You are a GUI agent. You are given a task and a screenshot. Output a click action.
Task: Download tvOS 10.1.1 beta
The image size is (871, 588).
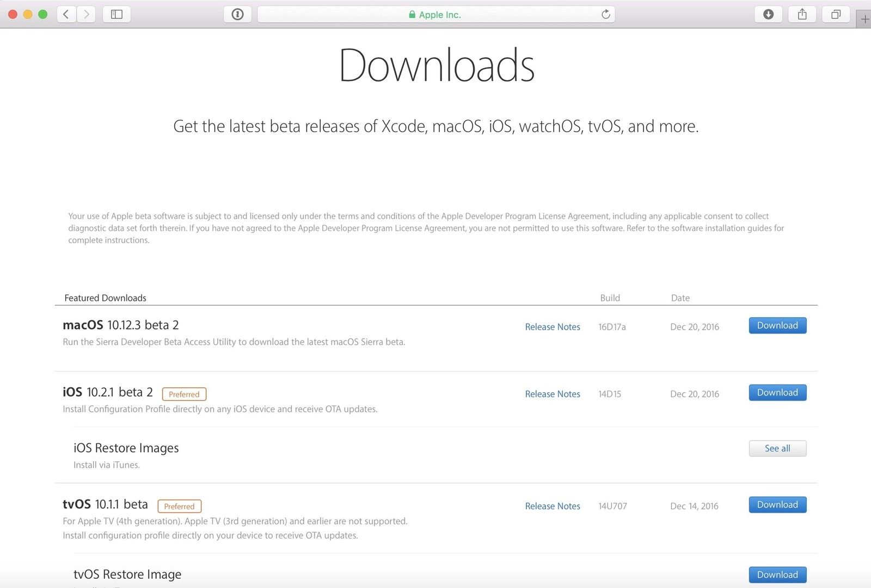point(777,505)
